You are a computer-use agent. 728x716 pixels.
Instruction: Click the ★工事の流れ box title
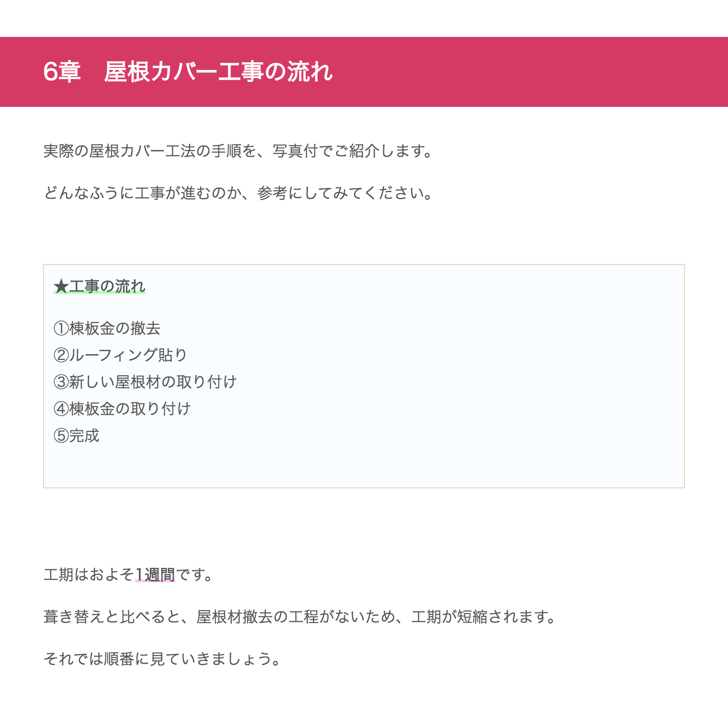pos(100,287)
